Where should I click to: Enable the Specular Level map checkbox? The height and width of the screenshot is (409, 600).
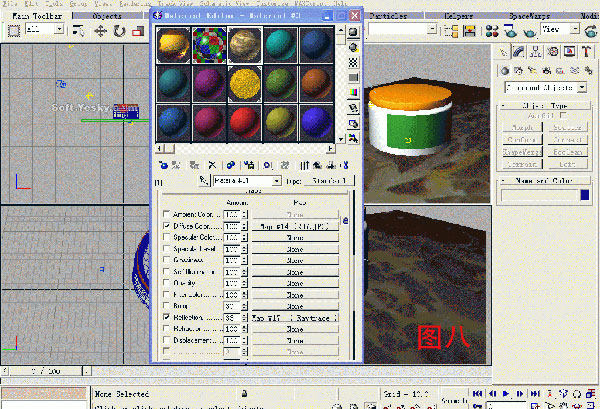click(166, 249)
